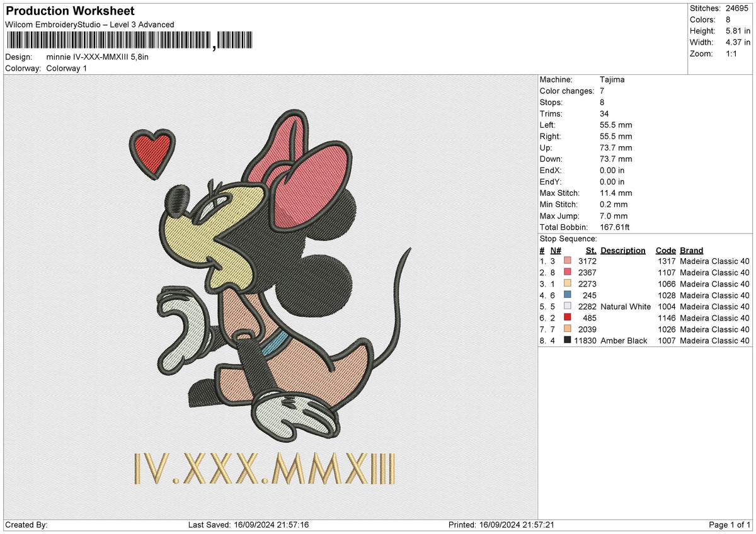Click the Stops value 8
Screen dimensions: 756x534
(603, 103)
